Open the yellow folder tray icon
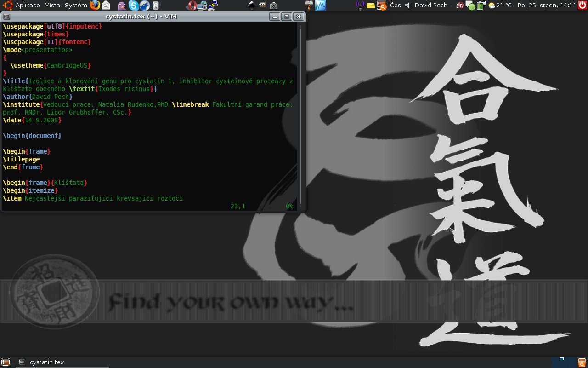 point(371,6)
